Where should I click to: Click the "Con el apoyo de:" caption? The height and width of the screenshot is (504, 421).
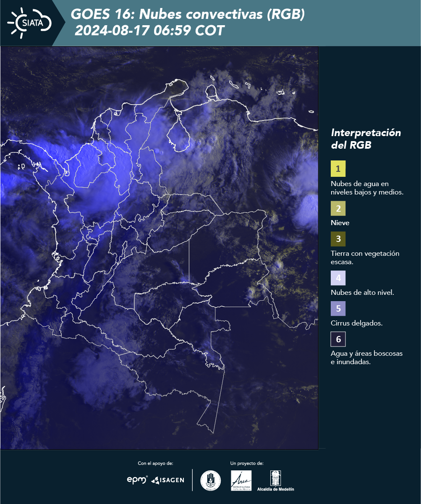pos(155,463)
